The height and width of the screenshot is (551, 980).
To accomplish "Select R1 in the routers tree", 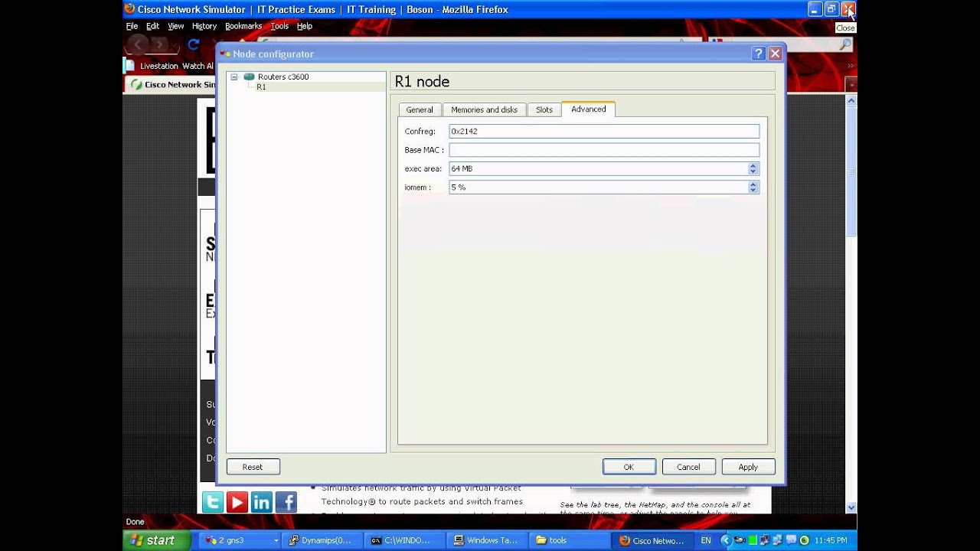I will coord(261,86).
